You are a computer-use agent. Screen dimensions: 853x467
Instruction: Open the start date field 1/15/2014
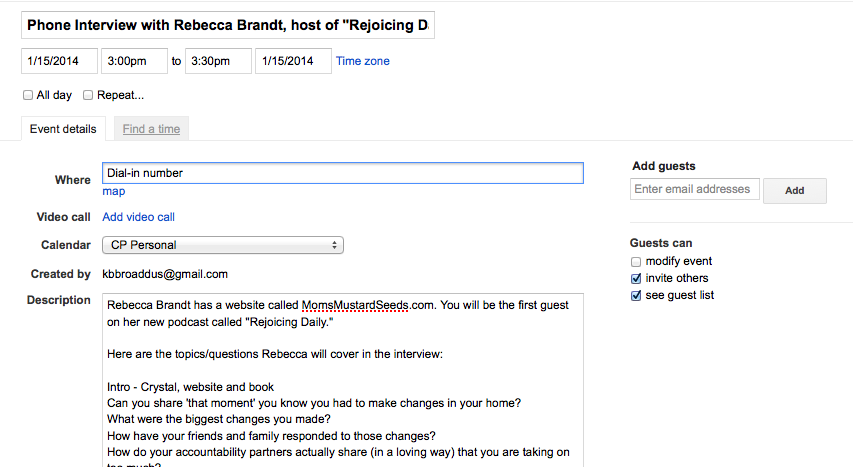coord(58,61)
